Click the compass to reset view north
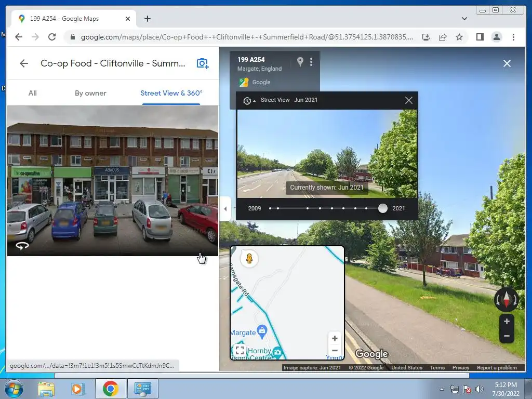The width and height of the screenshot is (532, 399). pyautogui.click(x=506, y=300)
